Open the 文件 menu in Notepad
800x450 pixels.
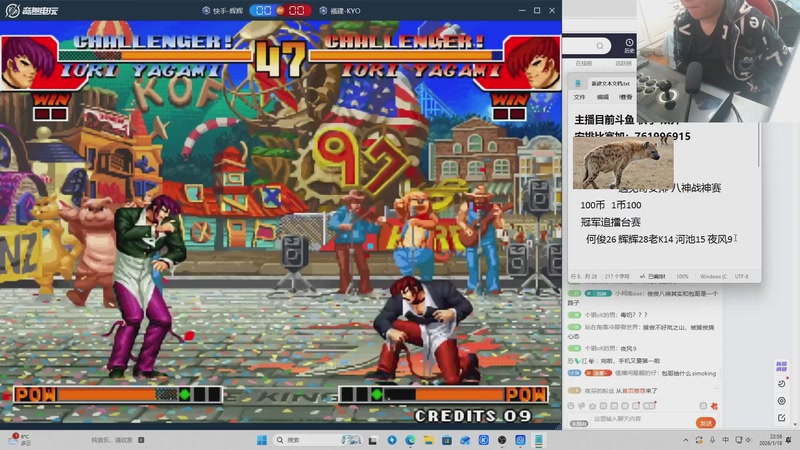580,97
